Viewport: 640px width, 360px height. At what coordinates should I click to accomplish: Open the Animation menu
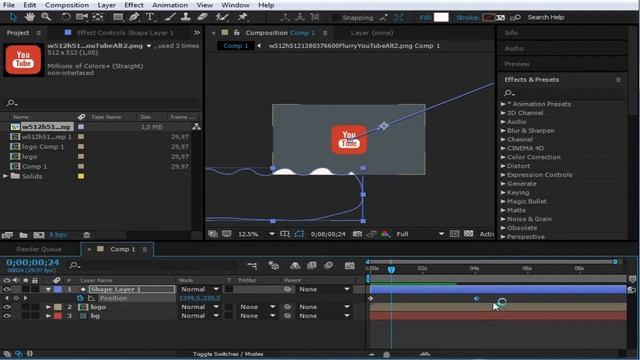pos(170,5)
